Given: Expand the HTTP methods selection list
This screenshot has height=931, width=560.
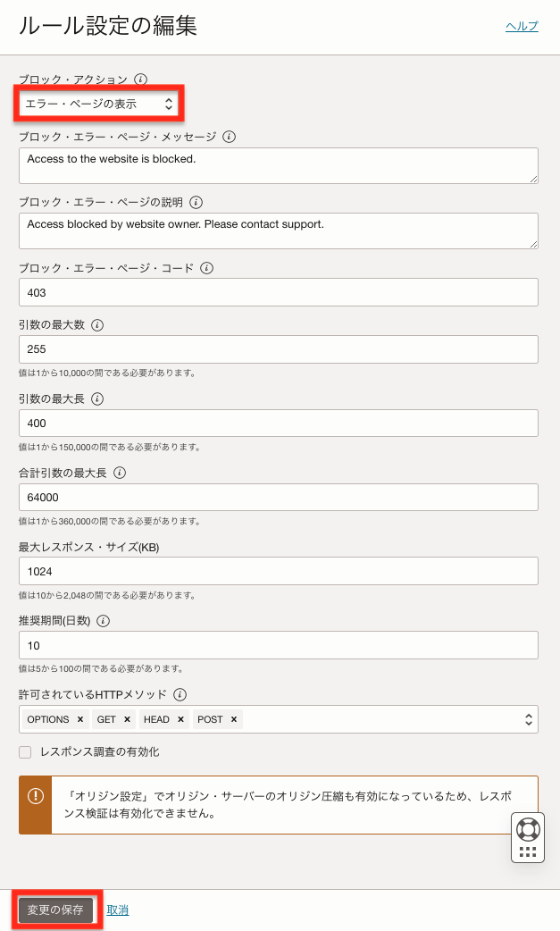Looking at the screenshot, I should tap(527, 719).
